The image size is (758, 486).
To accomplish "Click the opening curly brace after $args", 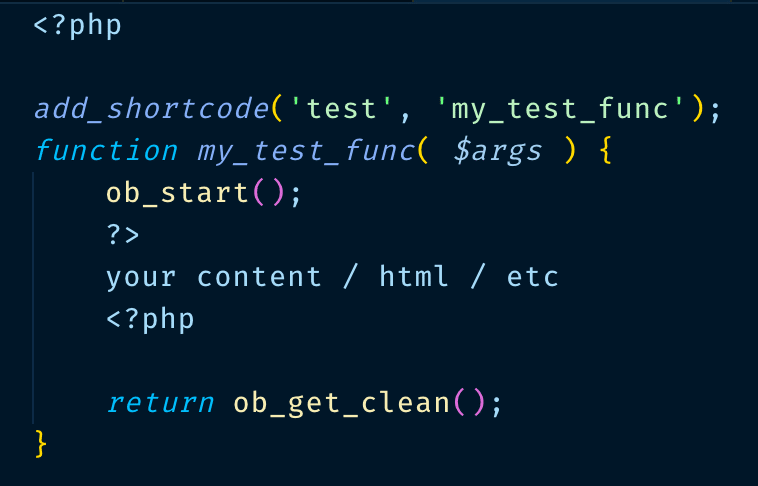I will (x=604, y=151).
